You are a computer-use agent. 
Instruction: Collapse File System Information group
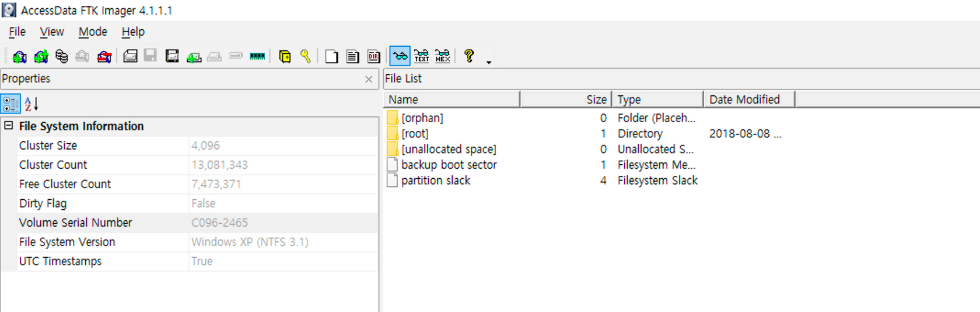coord(8,126)
